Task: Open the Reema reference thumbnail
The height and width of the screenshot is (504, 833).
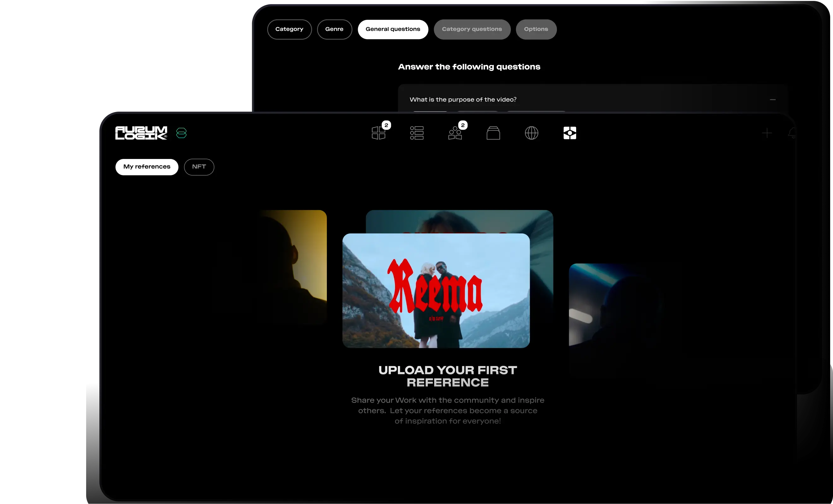Action: tap(436, 291)
